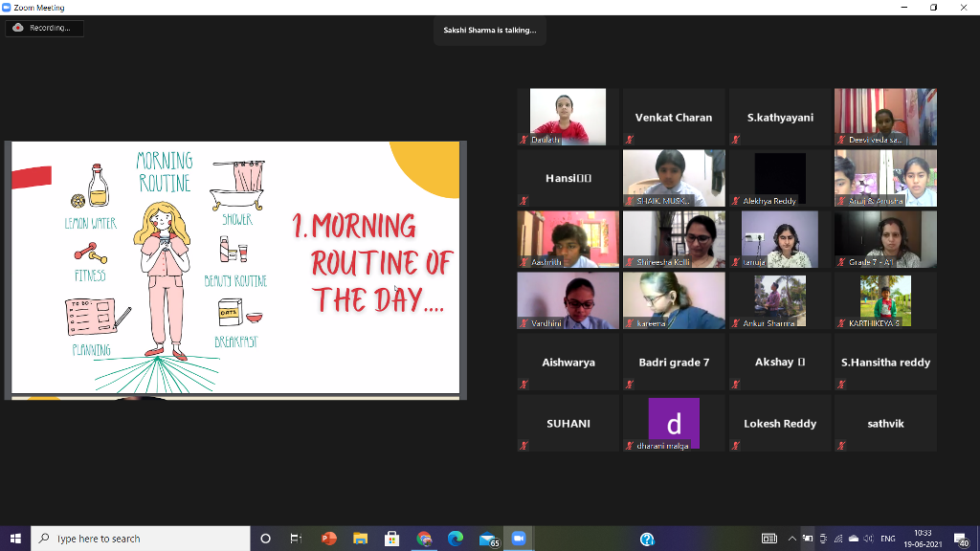Open the notification center with 40 alerts
The width and height of the screenshot is (980, 551).
pyautogui.click(x=961, y=540)
